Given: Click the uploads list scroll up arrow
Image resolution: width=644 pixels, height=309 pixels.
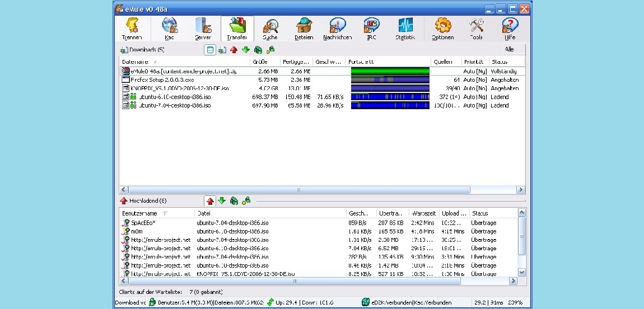Looking at the screenshot, I should (521, 213).
